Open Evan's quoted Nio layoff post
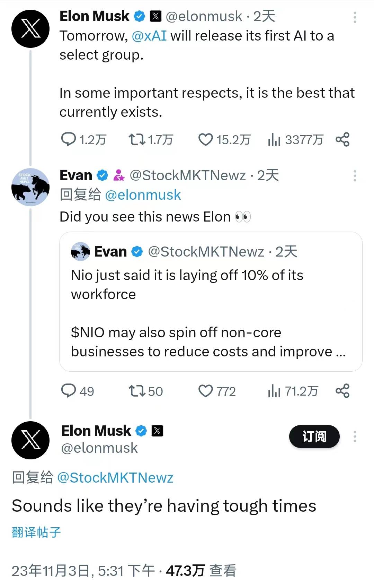 [x=211, y=302]
